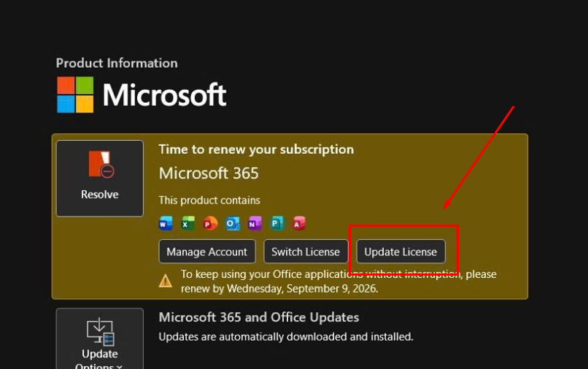Open the Update Options dropdown
Screen dimensions: 588x369
pyautogui.click(x=100, y=339)
